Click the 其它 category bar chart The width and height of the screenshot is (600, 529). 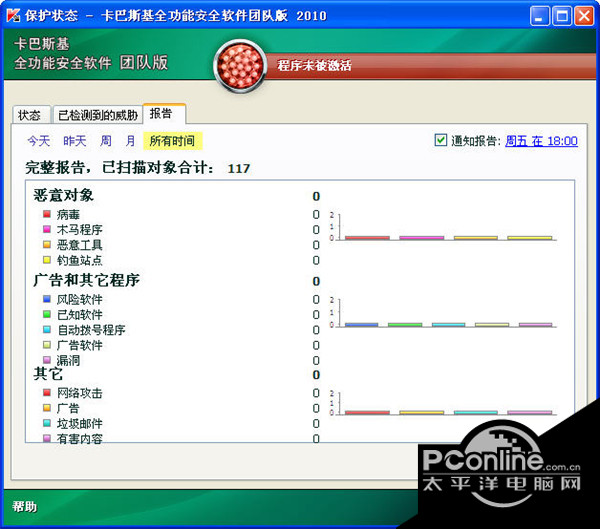pyautogui.click(x=443, y=403)
